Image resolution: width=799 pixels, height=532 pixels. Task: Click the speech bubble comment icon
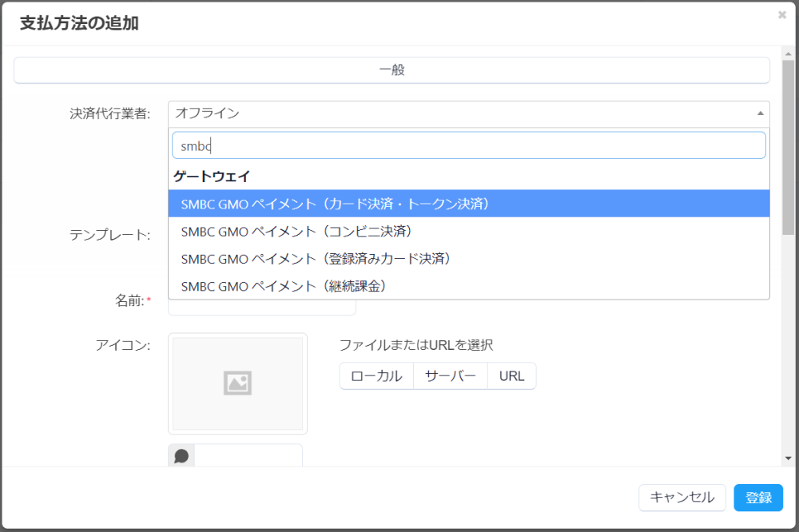[181, 456]
